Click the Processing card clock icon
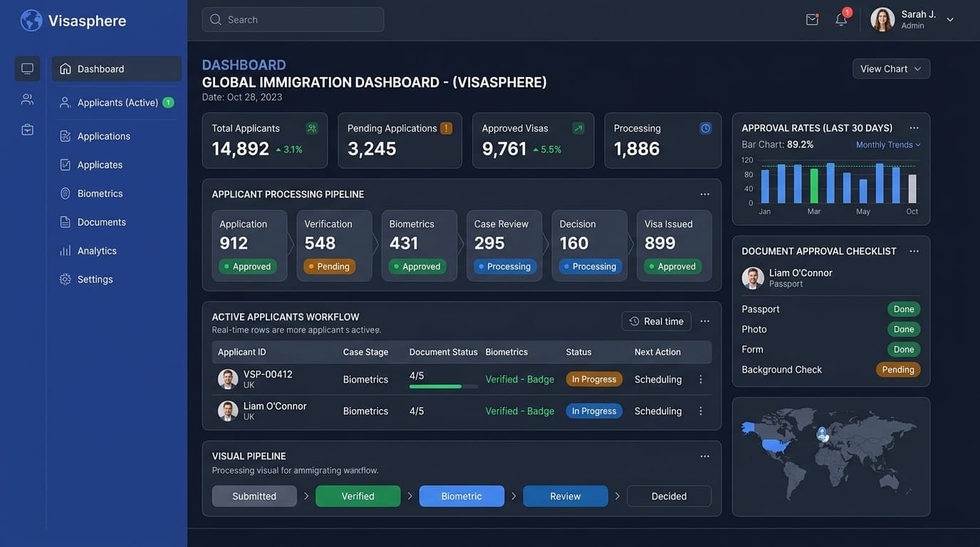 (x=706, y=128)
